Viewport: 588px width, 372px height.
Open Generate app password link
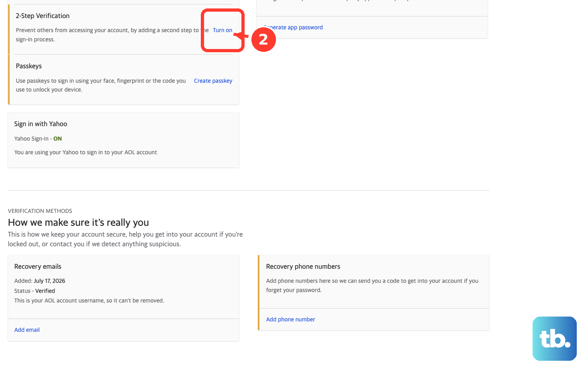[294, 27]
